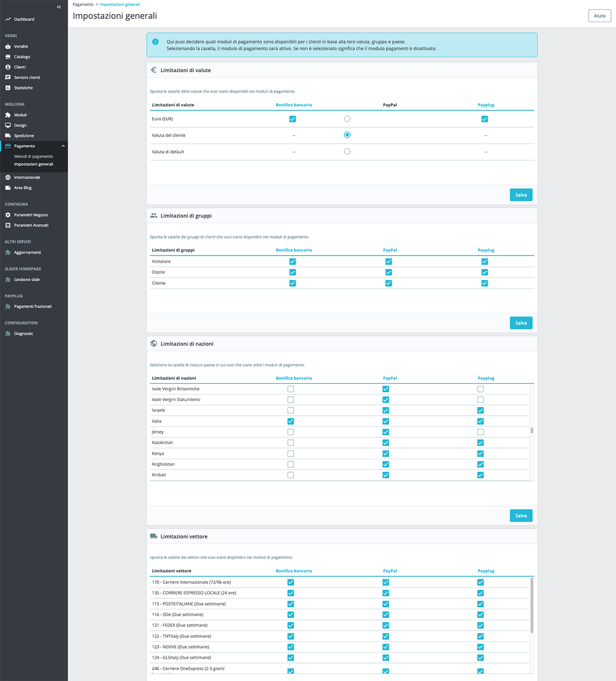Open the Parametri Avanzati menu label

click(x=31, y=225)
